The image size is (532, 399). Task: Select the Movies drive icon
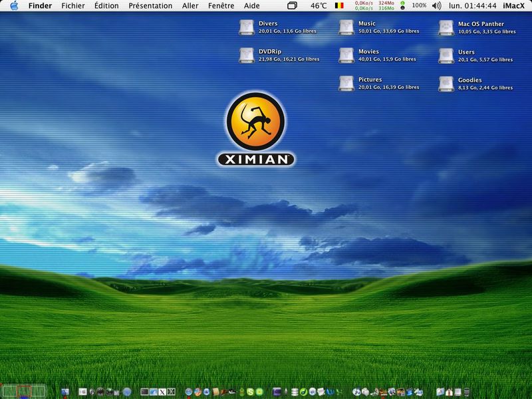(x=346, y=55)
